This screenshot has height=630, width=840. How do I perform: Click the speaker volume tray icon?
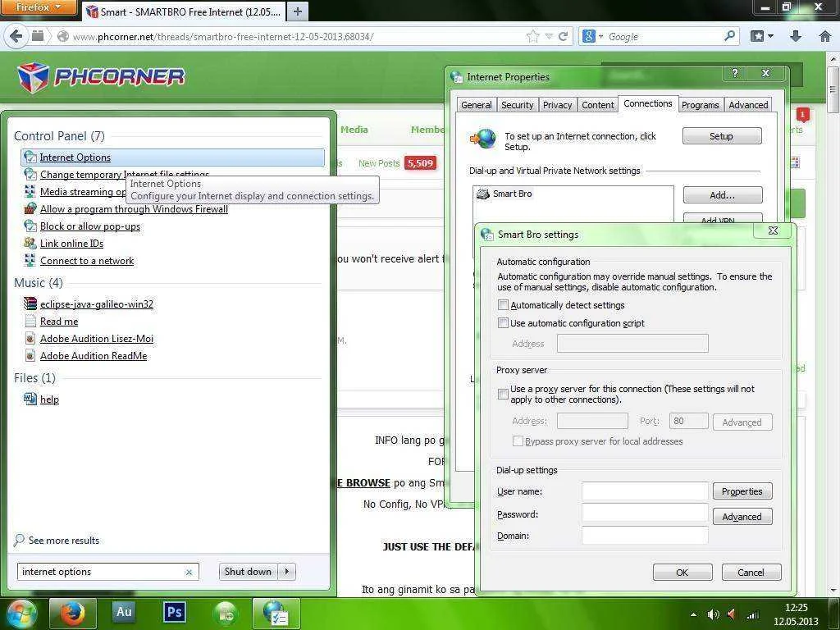tap(713, 614)
